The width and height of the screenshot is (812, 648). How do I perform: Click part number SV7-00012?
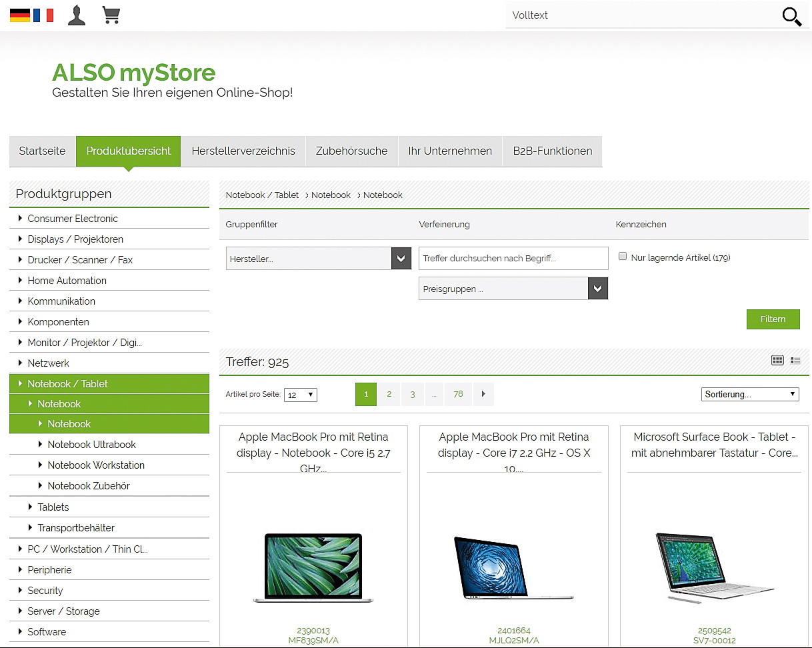coord(715,641)
